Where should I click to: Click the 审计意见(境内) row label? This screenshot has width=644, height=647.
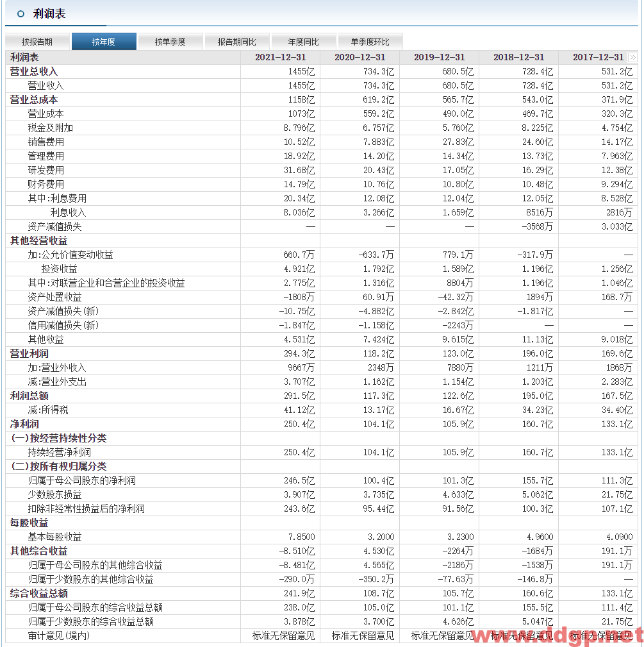[59, 636]
